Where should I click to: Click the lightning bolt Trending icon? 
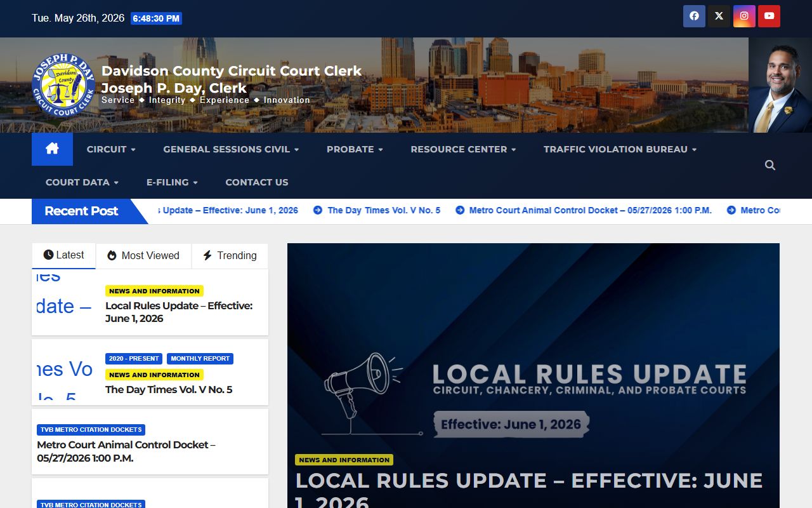point(207,255)
